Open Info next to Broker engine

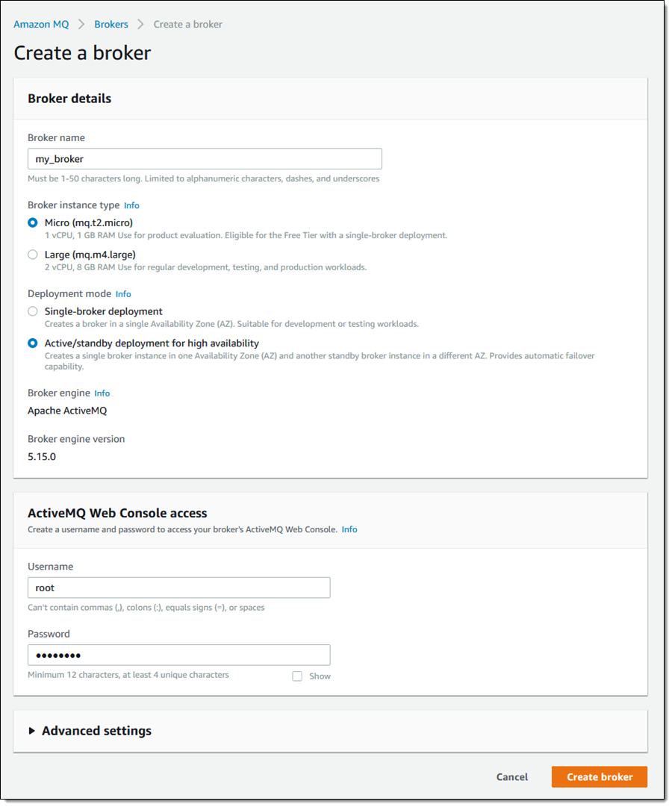(x=102, y=393)
